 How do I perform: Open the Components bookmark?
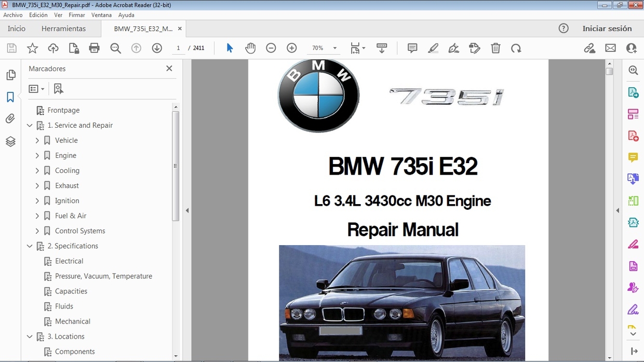(x=75, y=352)
